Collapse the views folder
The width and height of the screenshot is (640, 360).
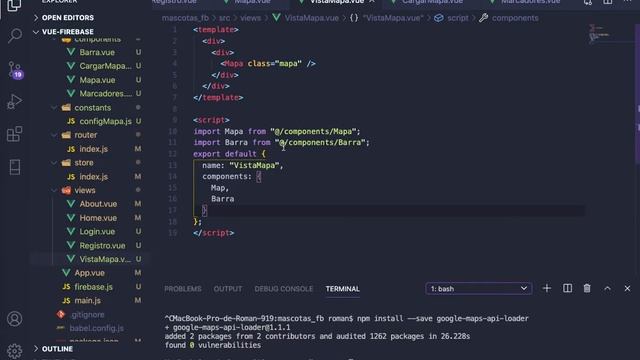tap(84, 190)
